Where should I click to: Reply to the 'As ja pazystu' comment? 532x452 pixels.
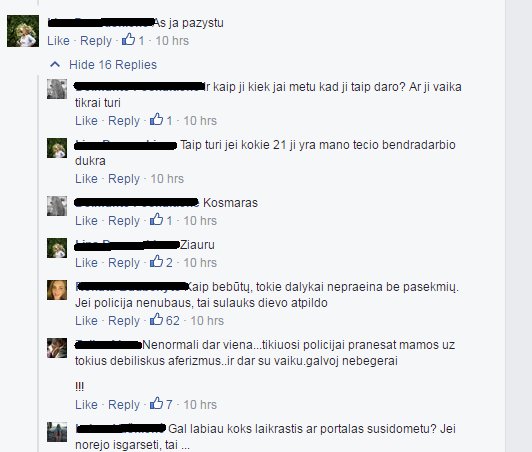pos(96,41)
